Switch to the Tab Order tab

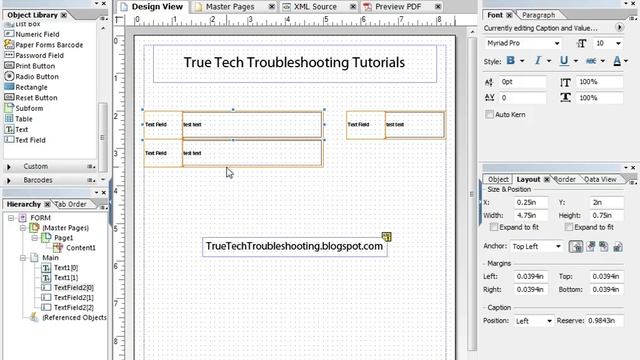(x=70, y=204)
